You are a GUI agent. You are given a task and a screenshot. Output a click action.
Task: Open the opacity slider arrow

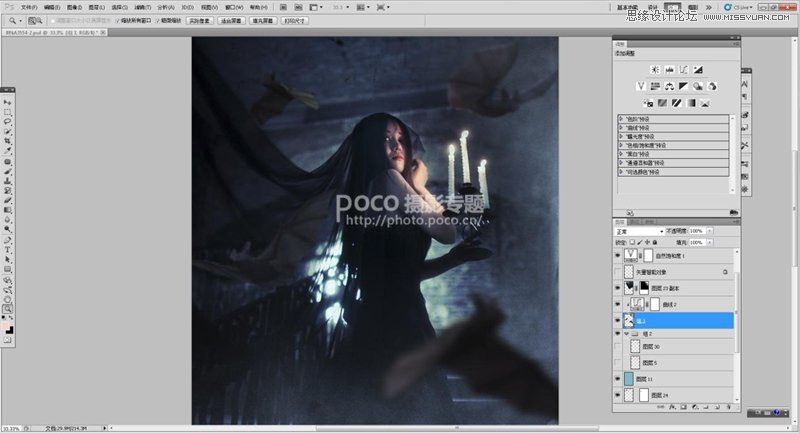[x=710, y=231]
